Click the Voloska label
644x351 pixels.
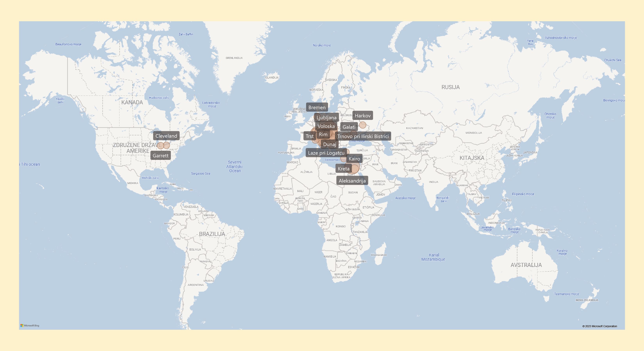click(x=326, y=126)
